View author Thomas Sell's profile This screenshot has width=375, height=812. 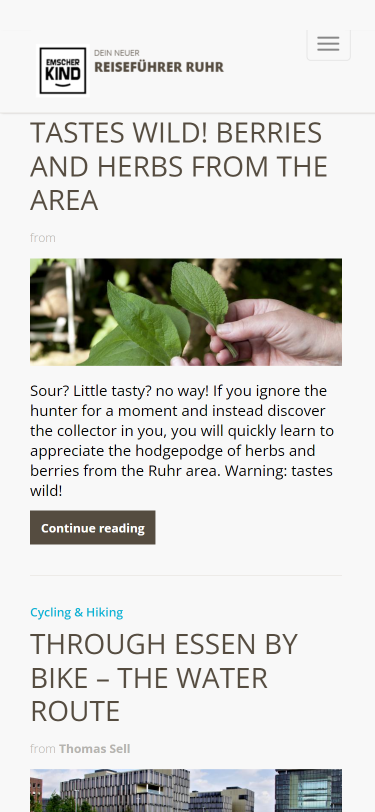[x=94, y=749]
